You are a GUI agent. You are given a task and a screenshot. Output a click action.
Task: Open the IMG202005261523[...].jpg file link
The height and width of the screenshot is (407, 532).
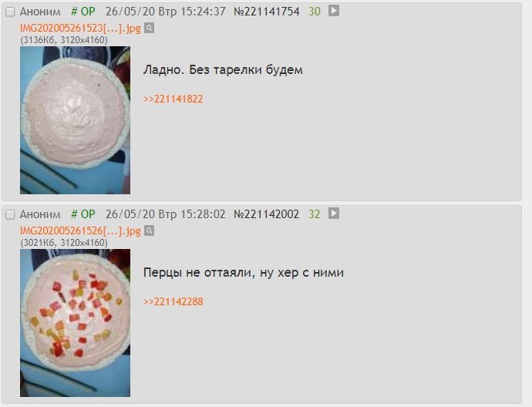(80, 29)
